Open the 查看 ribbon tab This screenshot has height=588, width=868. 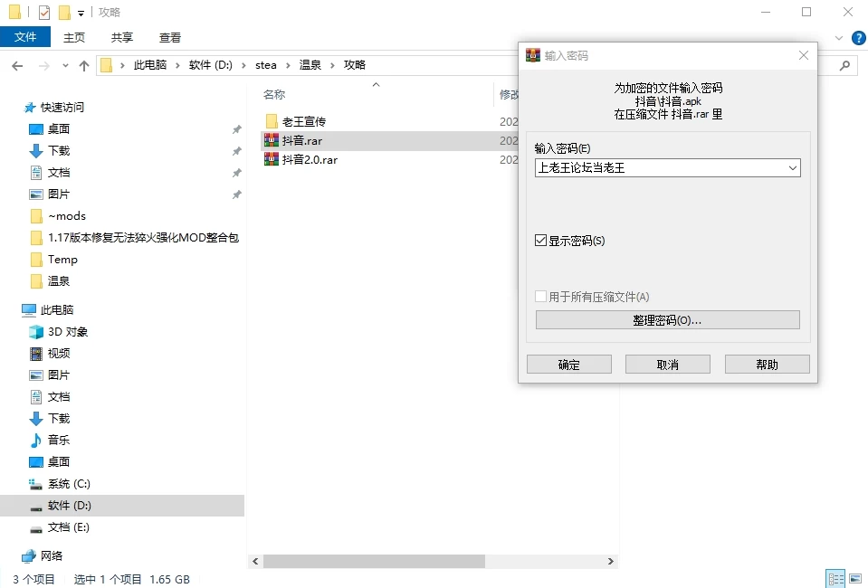tap(170, 37)
